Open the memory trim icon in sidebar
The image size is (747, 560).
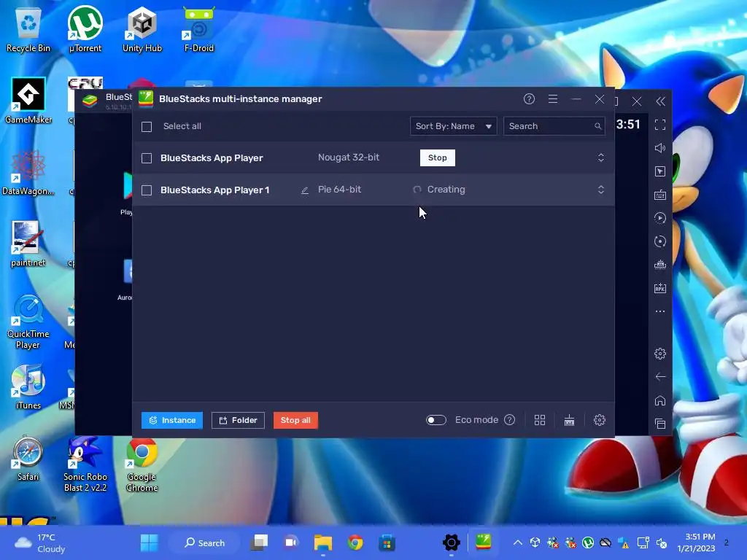pyautogui.click(x=659, y=265)
